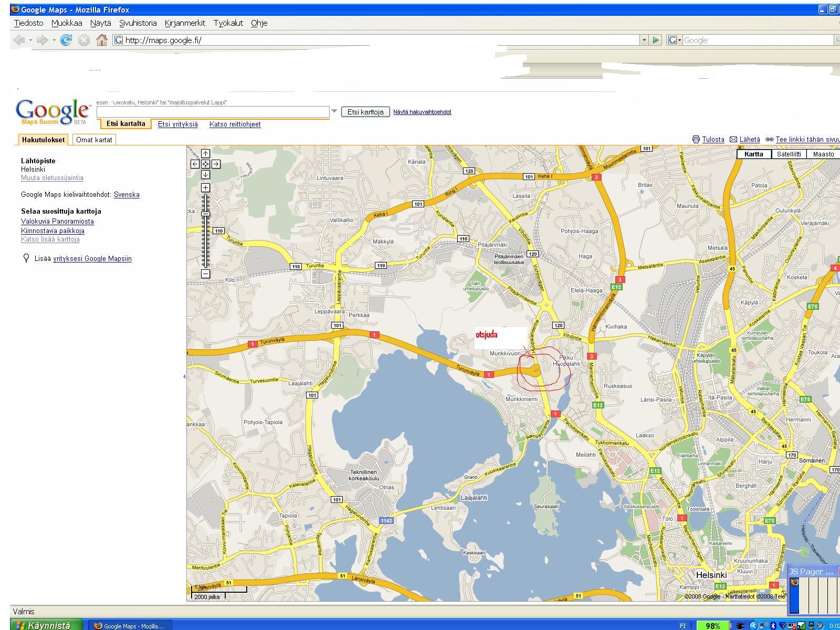Switch map view to Satelliitti
This screenshot has height=630, width=840.
789,154
